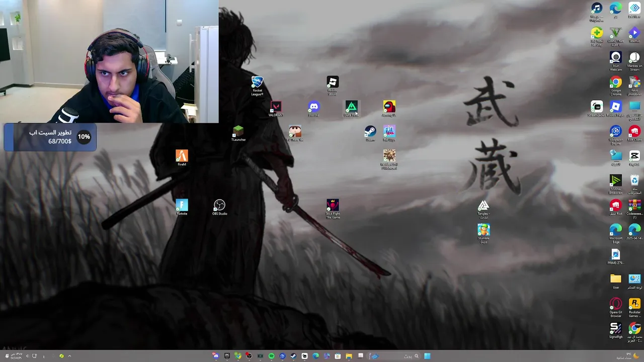
Task: Open File Explorer from the taskbar
Action: click(x=349, y=356)
